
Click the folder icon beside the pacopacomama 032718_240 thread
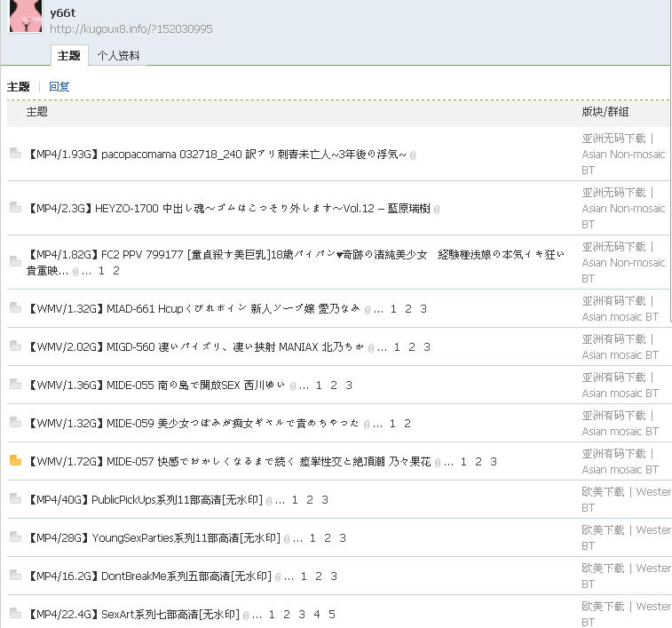(x=15, y=153)
